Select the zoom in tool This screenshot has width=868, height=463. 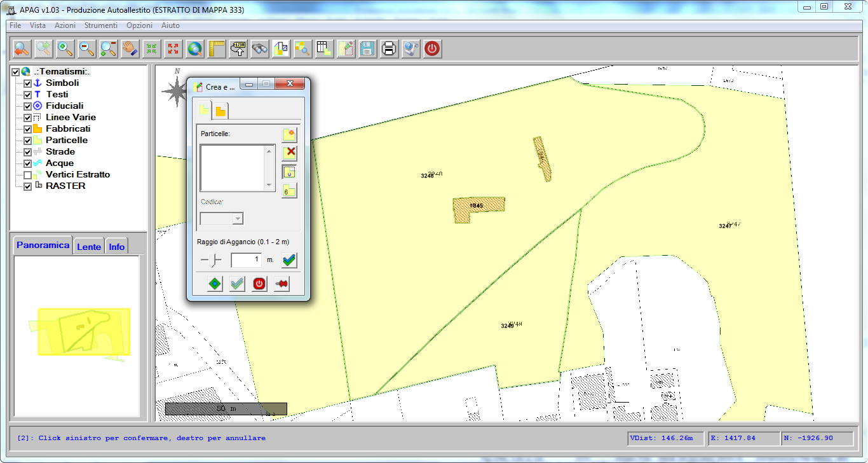coord(65,48)
